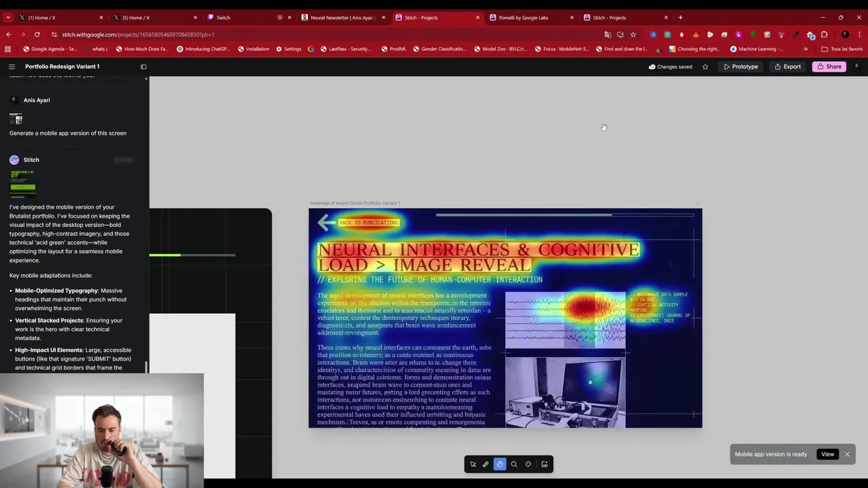This screenshot has height=488, width=868.
Task: Click the address bar URL field
Action: [x=325, y=35]
